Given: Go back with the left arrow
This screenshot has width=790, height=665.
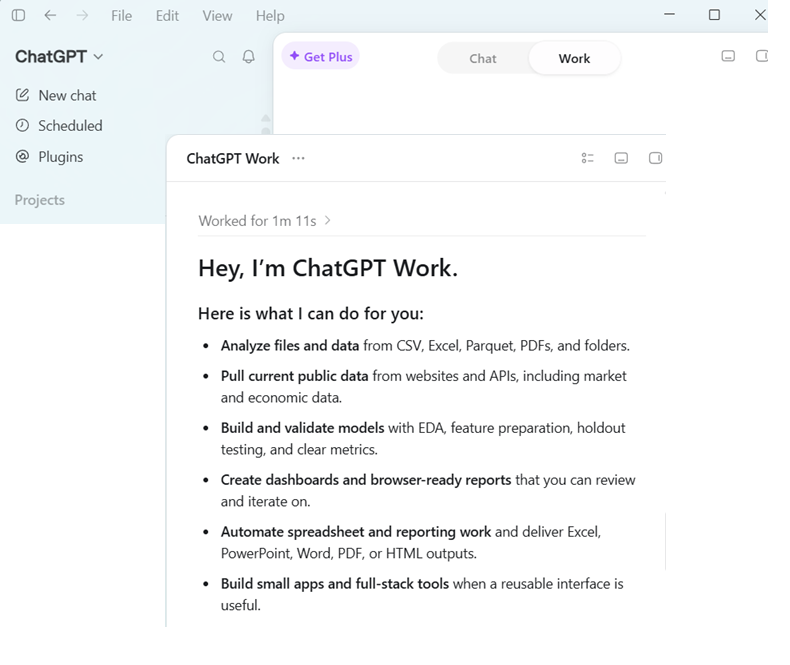Looking at the screenshot, I should tap(50, 16).
